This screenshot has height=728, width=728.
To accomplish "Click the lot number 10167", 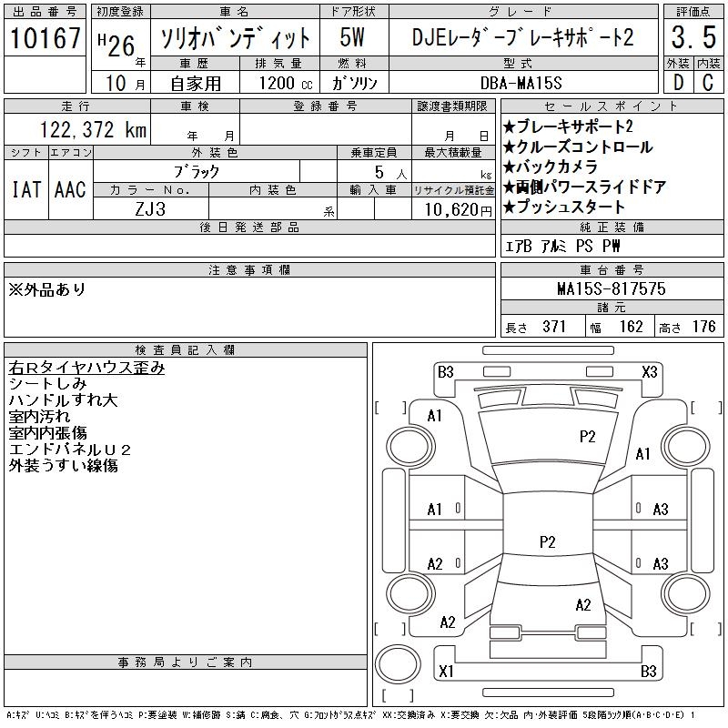I will (45, 37).
